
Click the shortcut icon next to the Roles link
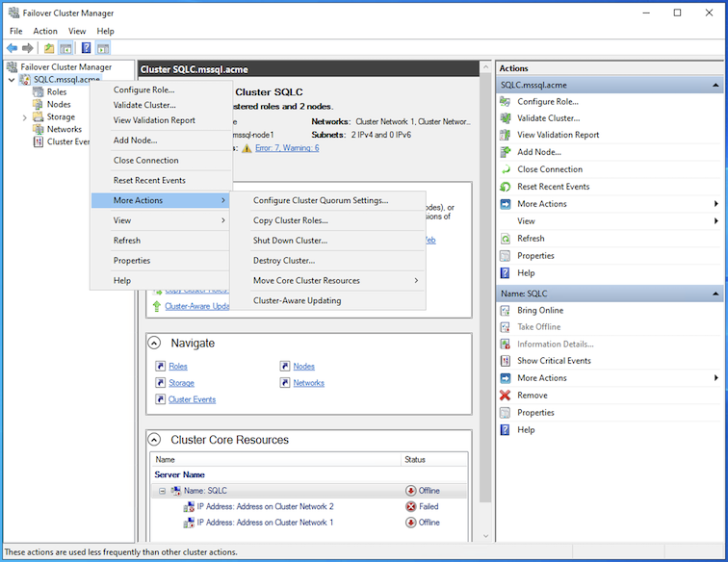[161, 366]
